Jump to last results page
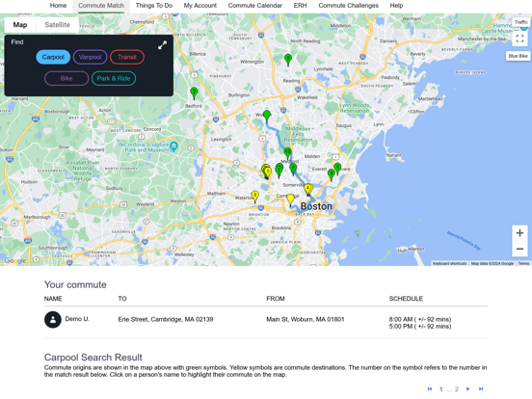The width and height of the screenshot is (532, 399). 481,388
